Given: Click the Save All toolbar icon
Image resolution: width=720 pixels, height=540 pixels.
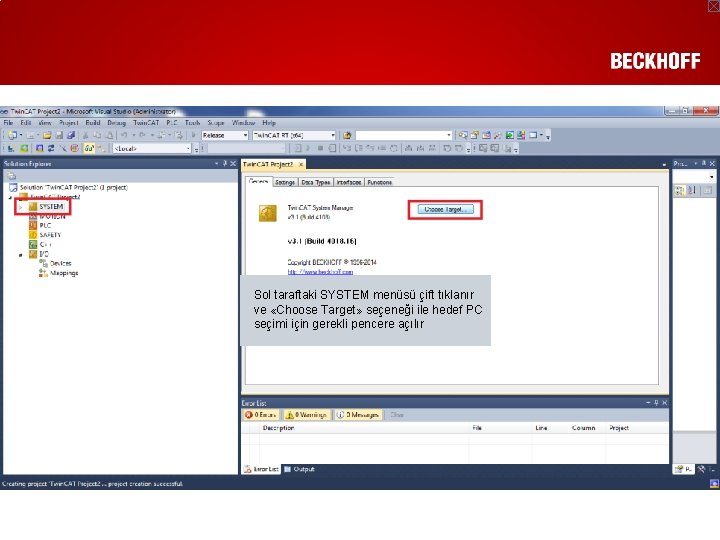Looking at the screenshot, I should 71,135.
